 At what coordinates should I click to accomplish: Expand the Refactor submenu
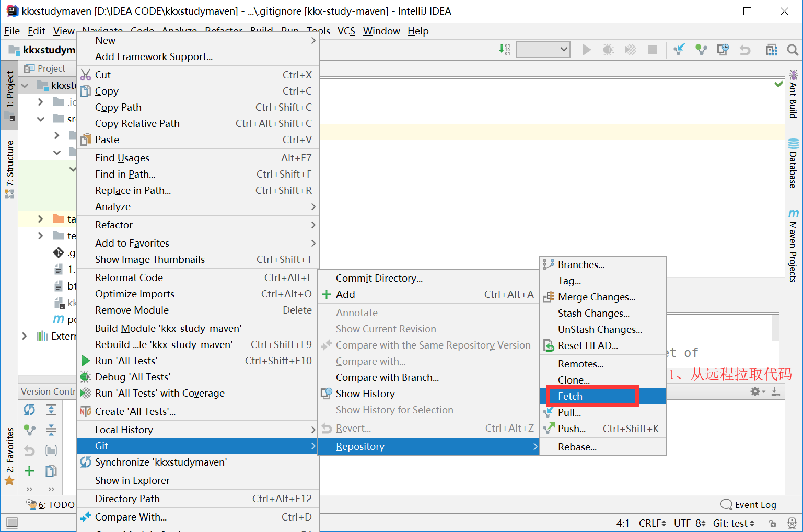pyautogui.click(x=198, y=225)
